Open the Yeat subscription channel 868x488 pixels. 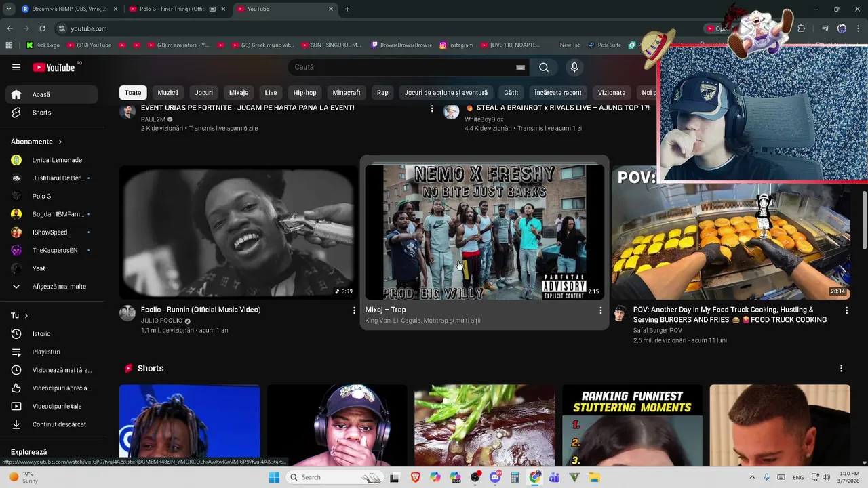(52, 268)
